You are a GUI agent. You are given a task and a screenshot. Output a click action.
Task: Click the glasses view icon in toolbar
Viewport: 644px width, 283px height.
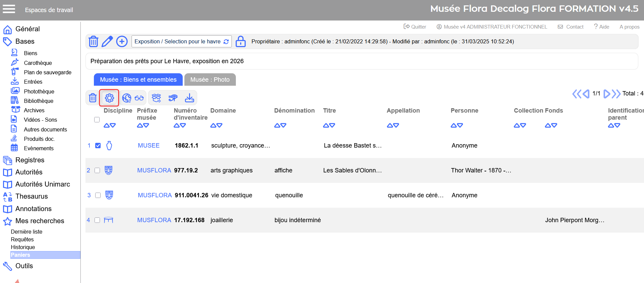click(x=139, y=98)
